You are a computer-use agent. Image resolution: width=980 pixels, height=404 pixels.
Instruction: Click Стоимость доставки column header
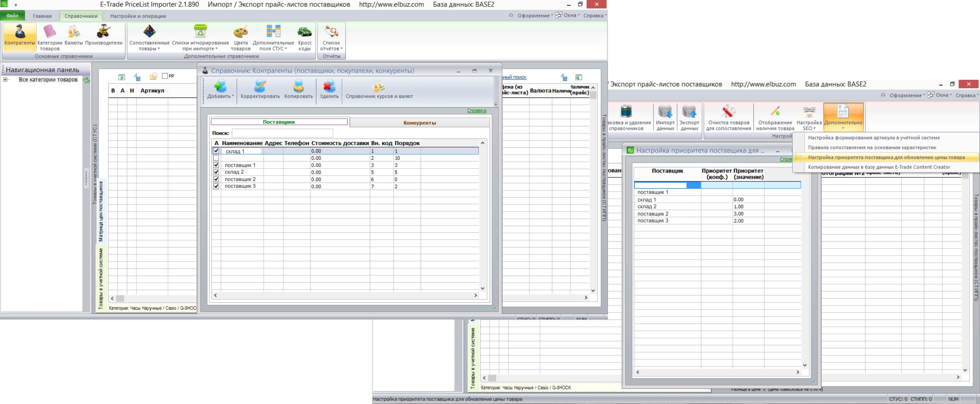(340, 143)
